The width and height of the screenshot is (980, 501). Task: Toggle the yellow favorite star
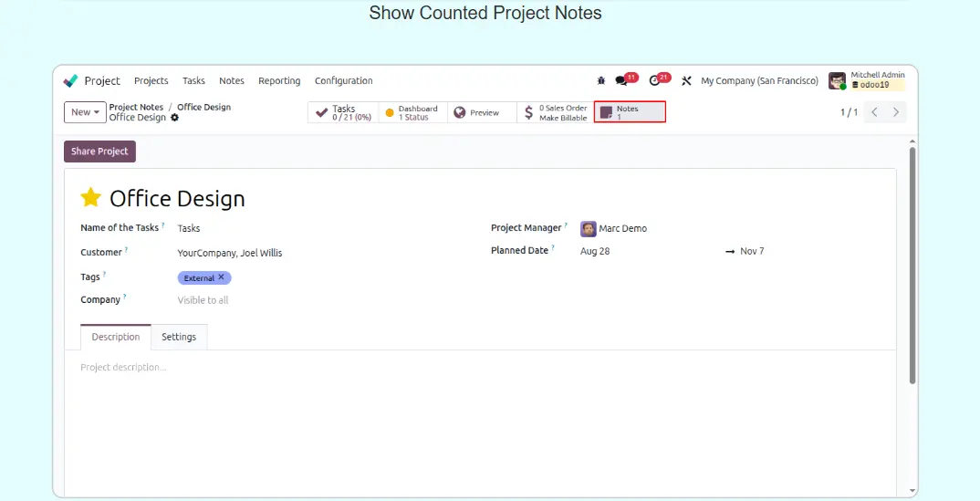[x=90, y=198]
